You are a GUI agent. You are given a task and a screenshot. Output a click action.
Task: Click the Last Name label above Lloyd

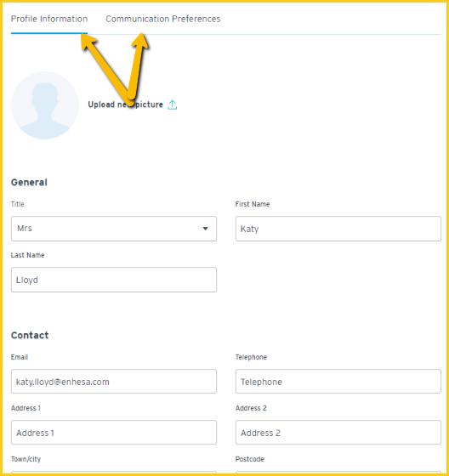tap(28, 255)
